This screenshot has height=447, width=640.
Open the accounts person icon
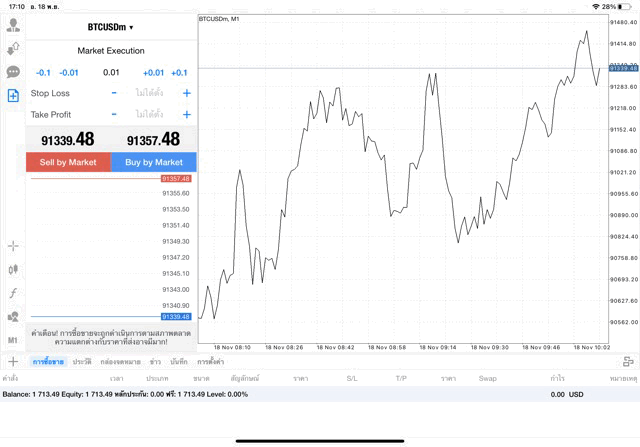13,25
